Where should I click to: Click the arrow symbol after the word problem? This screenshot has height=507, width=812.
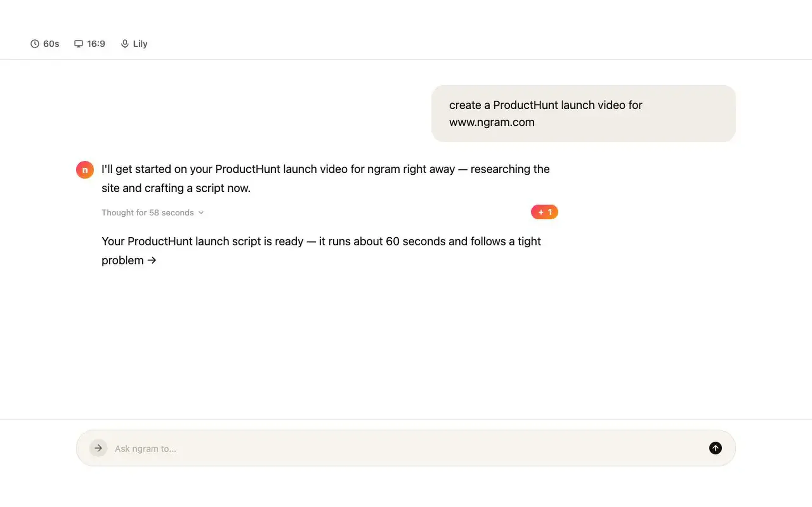[152, 260]
